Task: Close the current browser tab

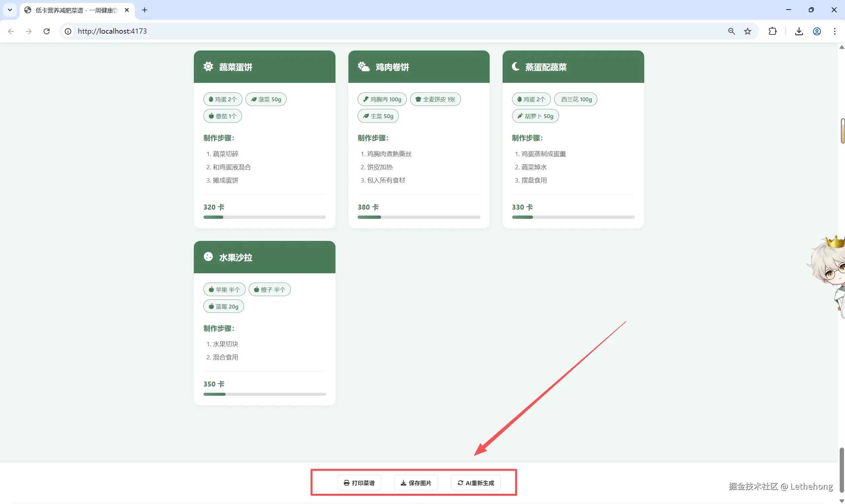Action: pos(127,10)
